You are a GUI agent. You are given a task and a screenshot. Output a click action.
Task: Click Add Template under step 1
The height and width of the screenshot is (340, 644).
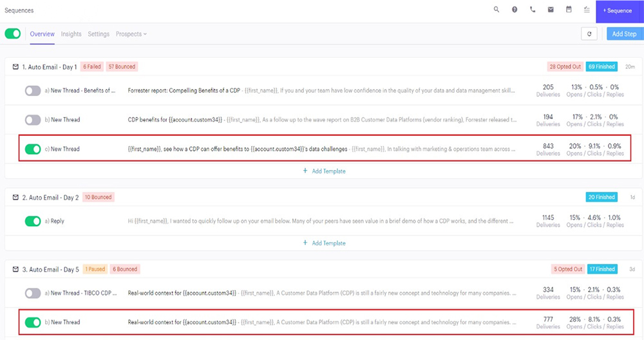[x=328, y=171]
